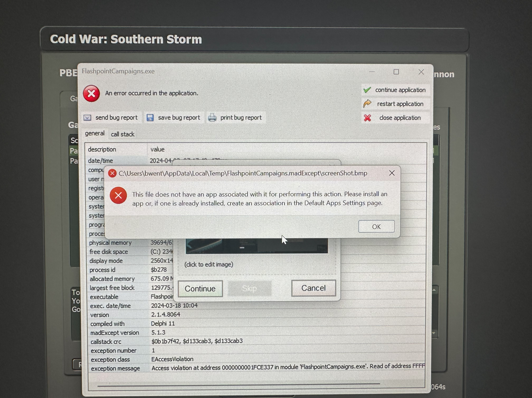
Task: Click the printer icon for print bug report
Action: click(x=212, y=118)
